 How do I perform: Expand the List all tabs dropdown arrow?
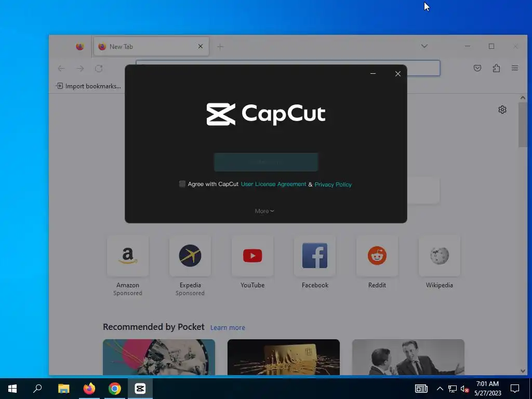[424, 46]
